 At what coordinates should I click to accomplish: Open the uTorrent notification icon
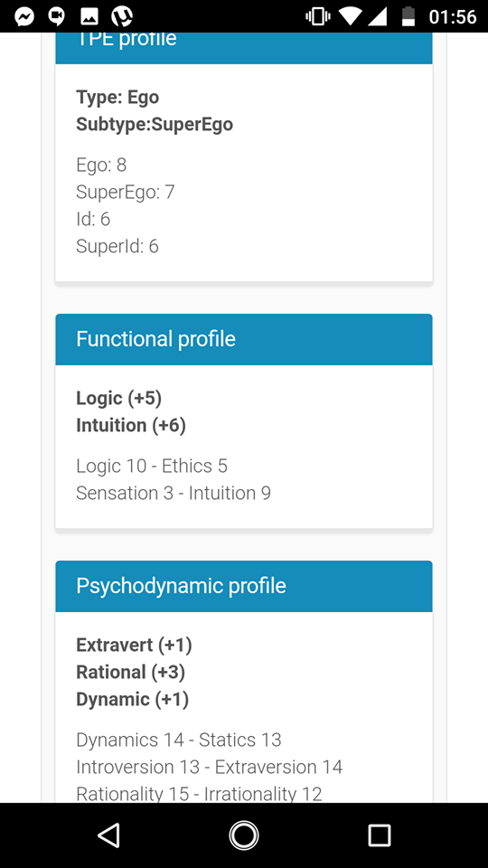click(122, 16)
